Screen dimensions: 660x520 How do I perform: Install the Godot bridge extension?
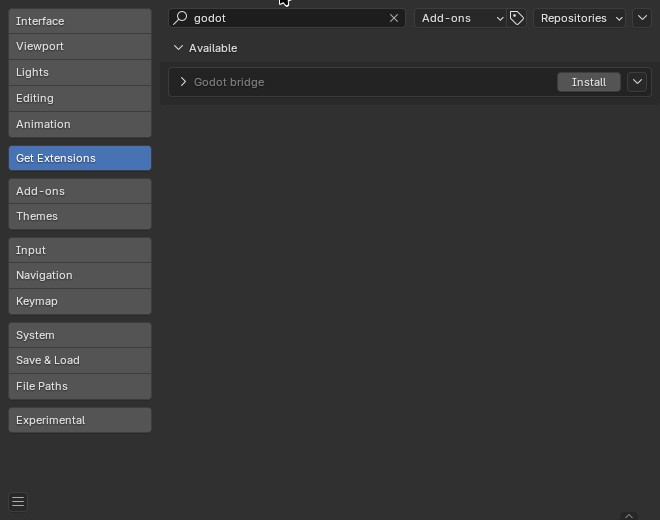[588, 82]
